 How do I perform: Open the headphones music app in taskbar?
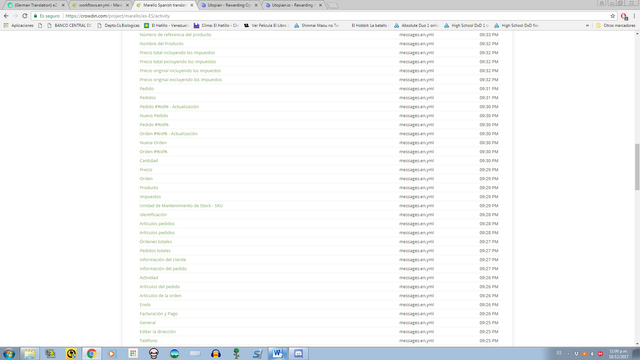click(216, 353)
